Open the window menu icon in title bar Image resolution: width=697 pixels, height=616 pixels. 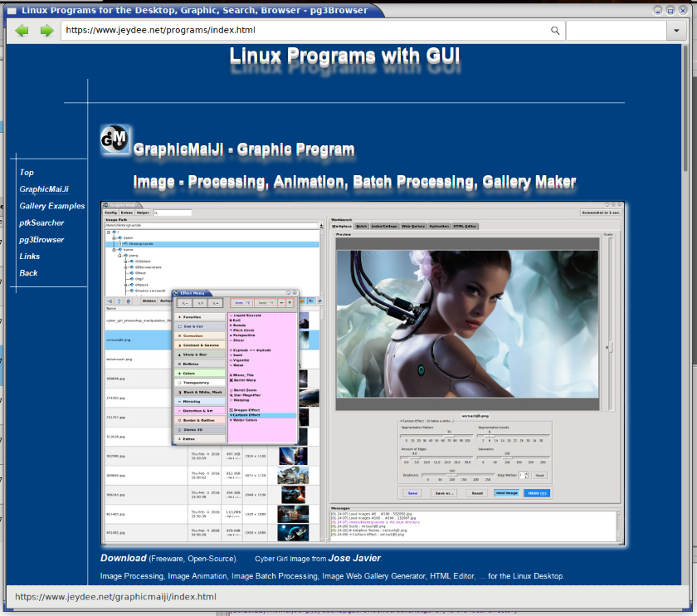pyautogui.click(x=12, y=10)
